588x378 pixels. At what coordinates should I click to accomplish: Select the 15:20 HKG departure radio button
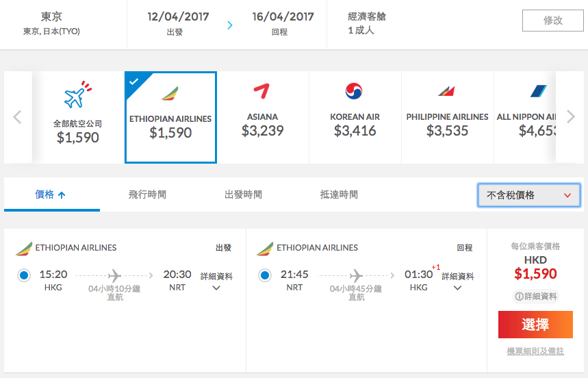point(24,275)
